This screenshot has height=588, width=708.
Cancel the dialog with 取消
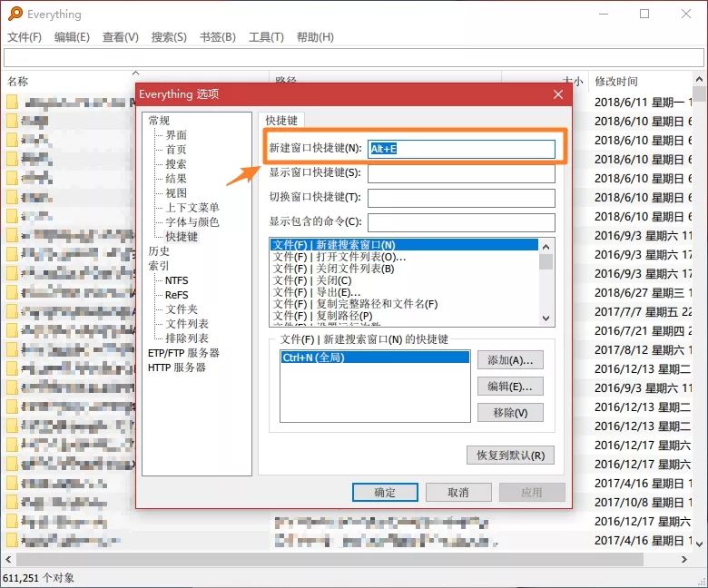point(458,492)
